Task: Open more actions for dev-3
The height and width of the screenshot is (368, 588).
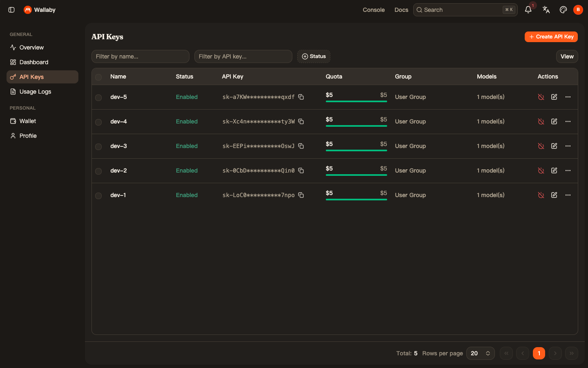Action: (x=568, y=146)
